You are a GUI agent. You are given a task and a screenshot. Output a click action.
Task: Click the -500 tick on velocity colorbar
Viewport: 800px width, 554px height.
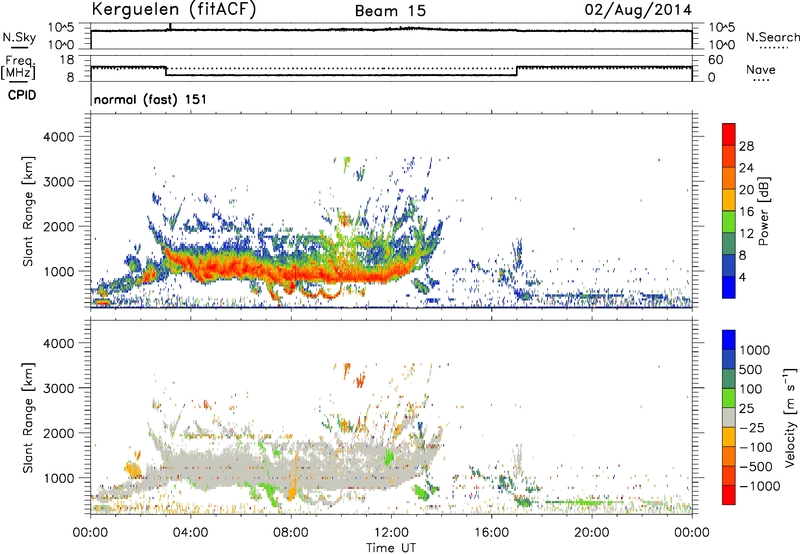756,467
